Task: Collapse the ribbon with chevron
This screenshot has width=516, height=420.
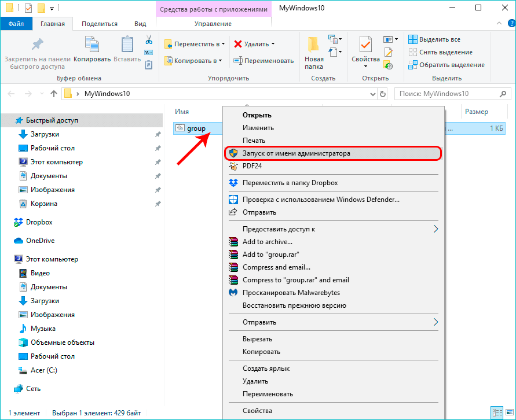Action: [499, 23]
